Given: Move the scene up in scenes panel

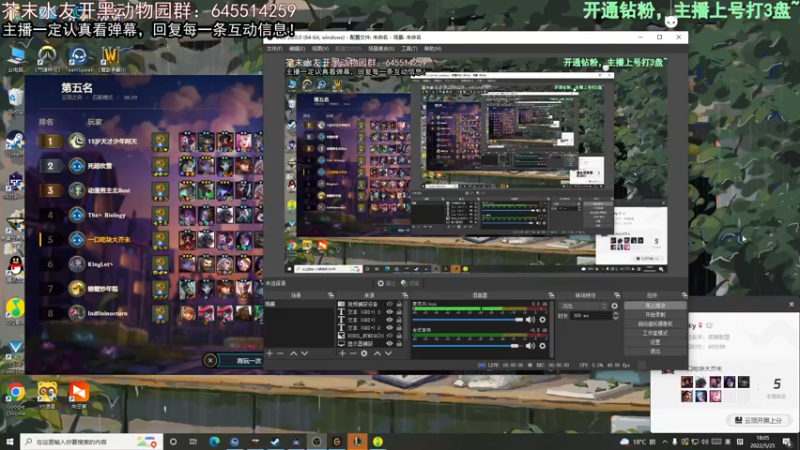Looking at the screenshot, I should coord(293,353).
